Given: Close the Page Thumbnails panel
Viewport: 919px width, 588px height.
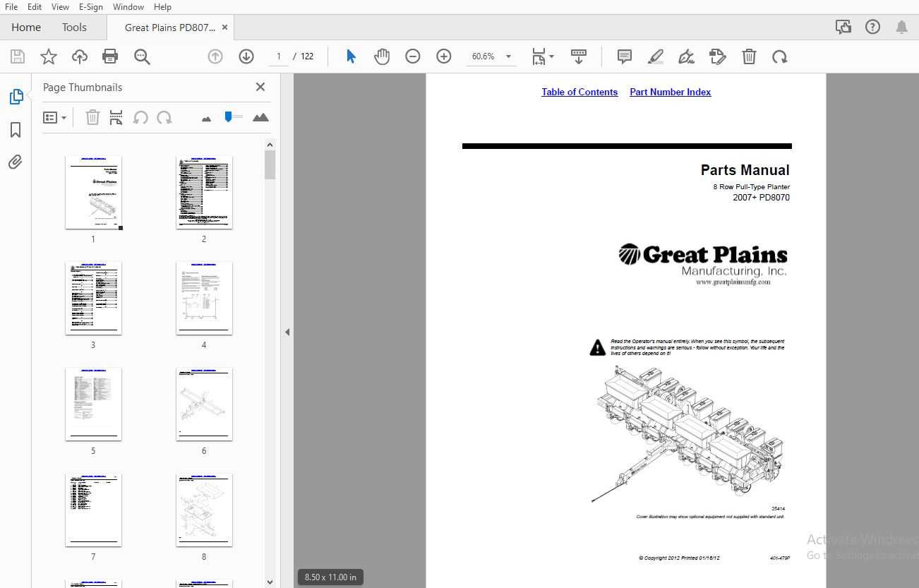Looking at the screenshot, I should (260, 87).
